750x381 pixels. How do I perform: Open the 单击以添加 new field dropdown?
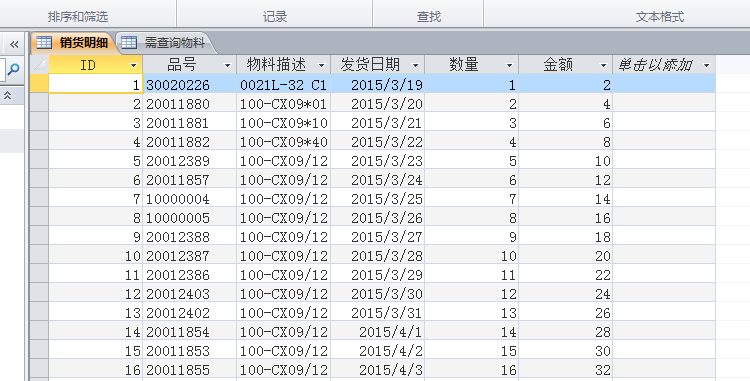[x=706, y=65]
